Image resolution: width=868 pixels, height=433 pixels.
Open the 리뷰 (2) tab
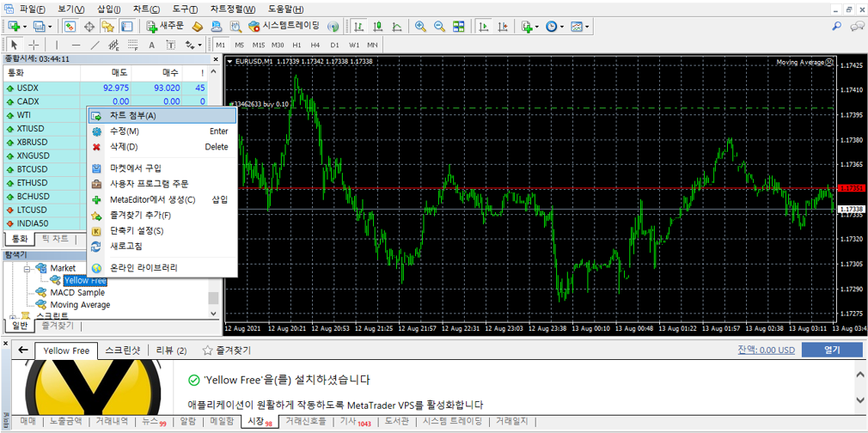coord(171,350)
